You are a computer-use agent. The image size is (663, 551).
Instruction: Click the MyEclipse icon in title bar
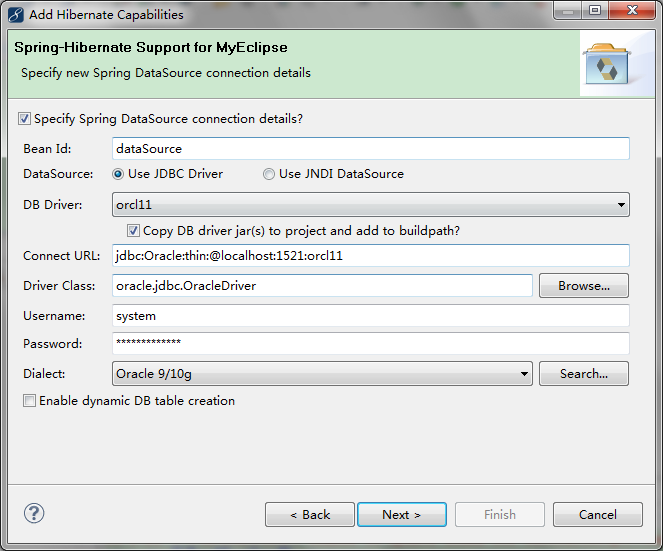tap(16, 15)
